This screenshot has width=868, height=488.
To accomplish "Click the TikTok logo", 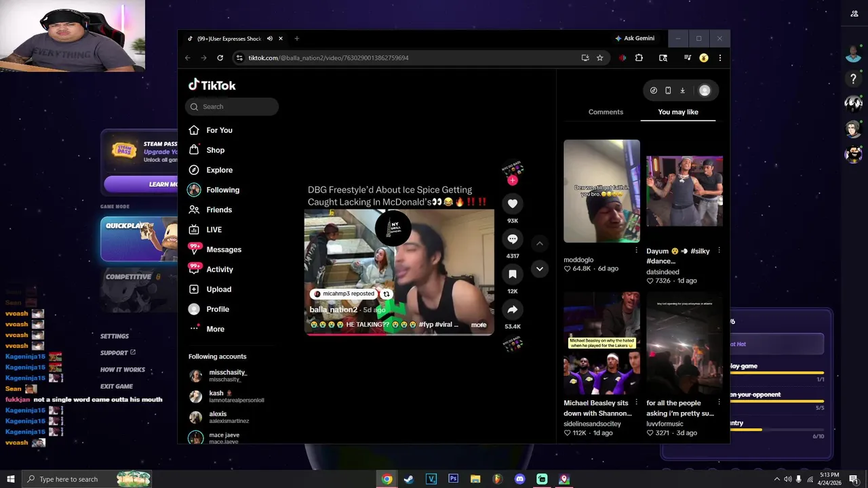I will click(212, 85).
